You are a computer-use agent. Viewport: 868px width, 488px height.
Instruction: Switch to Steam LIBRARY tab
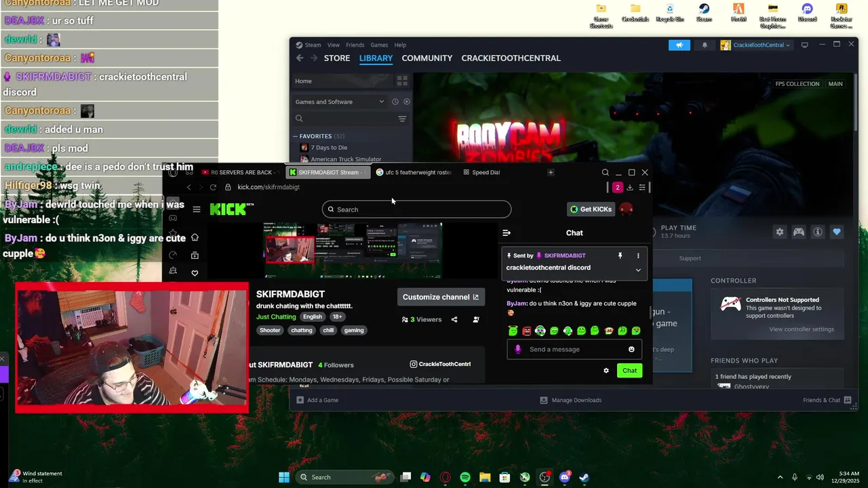tap(376, 58)
